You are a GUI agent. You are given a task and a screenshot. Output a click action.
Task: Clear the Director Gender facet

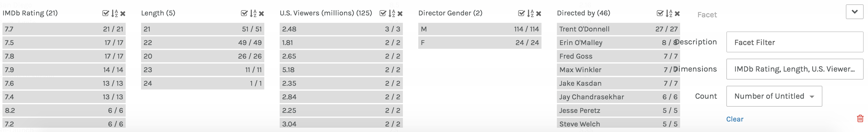coord(538,14)
